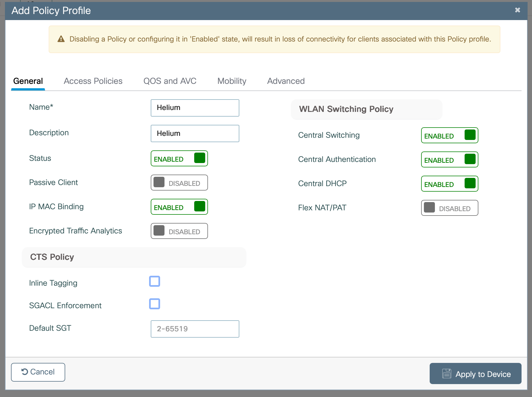Click the Name field containing Helium
Viewport: 532px width, 397px height.
coord(195,108)
